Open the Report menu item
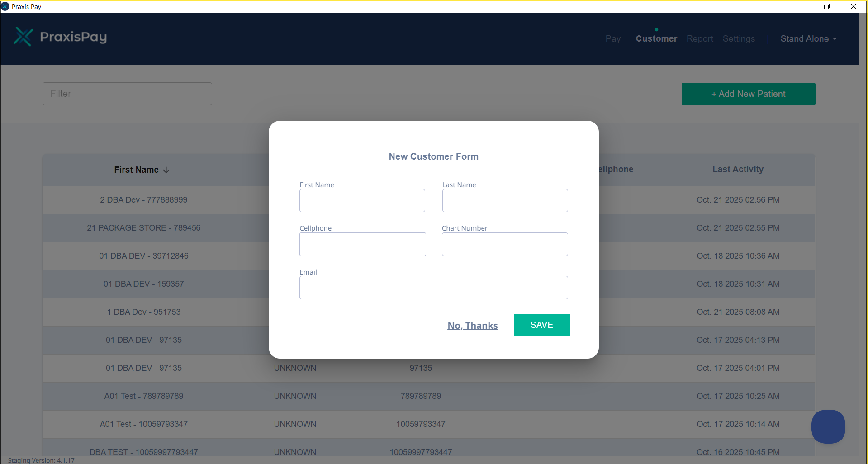This screenshot has height=464, width=868. [x=700, y=39]
